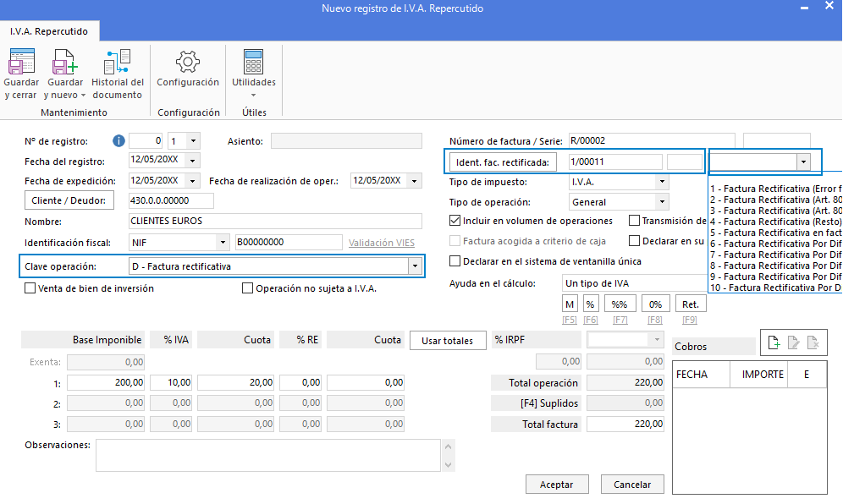
Task: Toggle the Declarar en su checkbox
Action: pyautogui.click(x=635, y=241)
